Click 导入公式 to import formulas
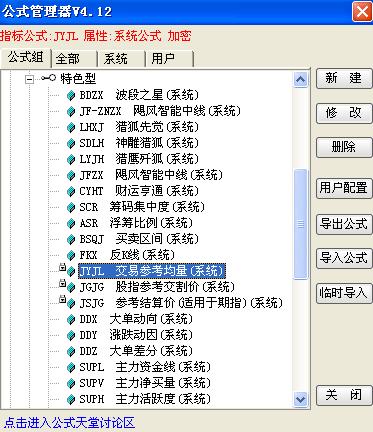 point(344,258)
